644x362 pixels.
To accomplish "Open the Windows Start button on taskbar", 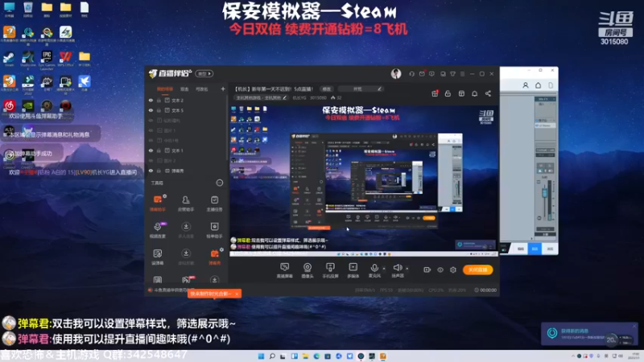I will tap(261, 356).
